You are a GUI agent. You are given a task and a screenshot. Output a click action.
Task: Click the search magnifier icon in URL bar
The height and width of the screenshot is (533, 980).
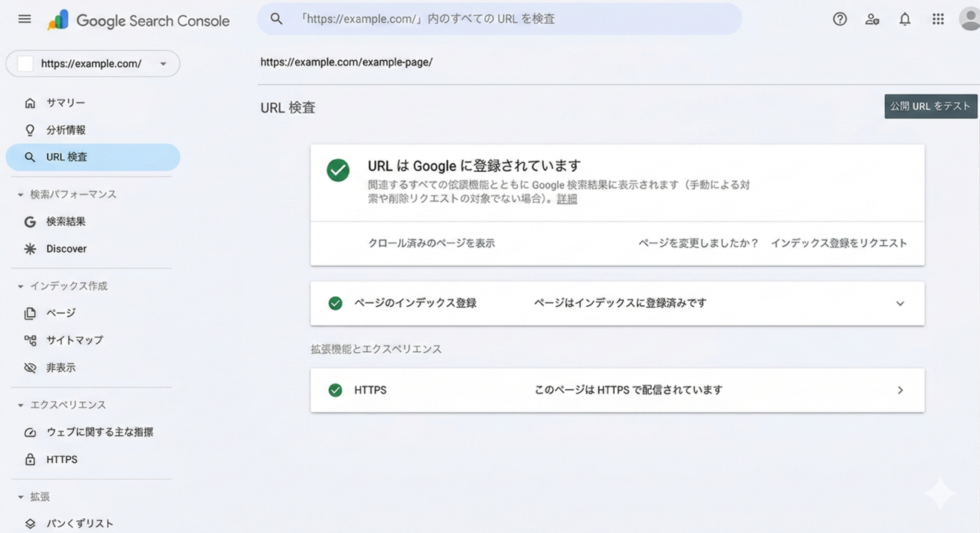click(x=277, y=19)
